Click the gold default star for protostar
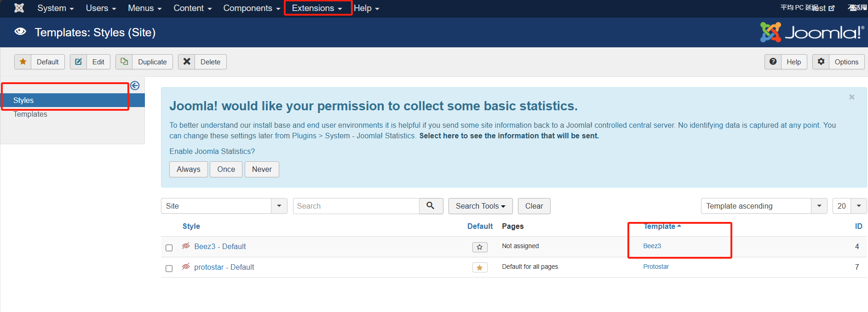Screen dimensions: 868x312 point(480,267)
